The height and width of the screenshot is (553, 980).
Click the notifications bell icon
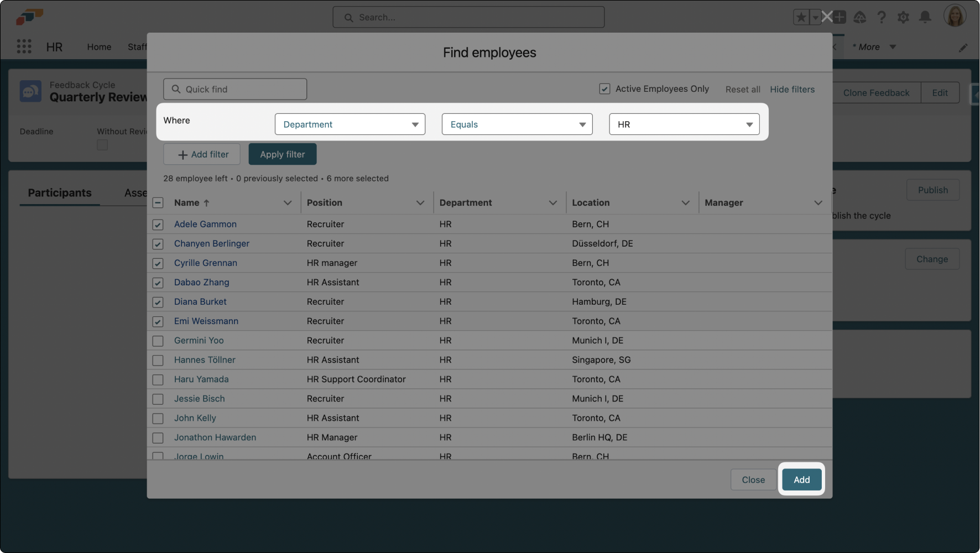click(925, 17)
